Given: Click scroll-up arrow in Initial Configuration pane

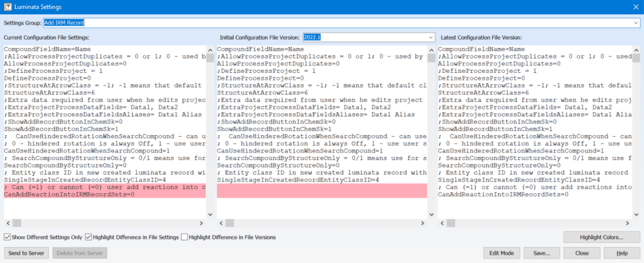Looking at the screenshot, I should click(431, 50).
